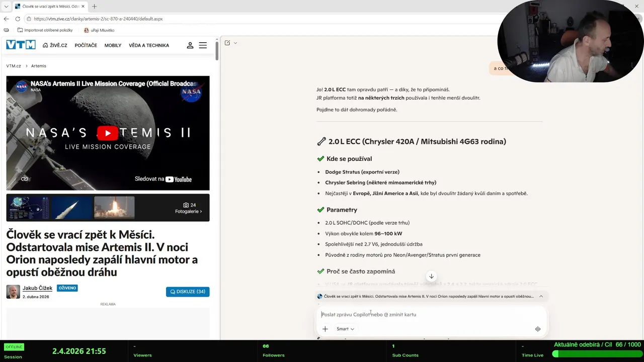Open the uPaji Mluvitko bookmark
This screenshot has height=362, width=644.
(x=99, y=30)
